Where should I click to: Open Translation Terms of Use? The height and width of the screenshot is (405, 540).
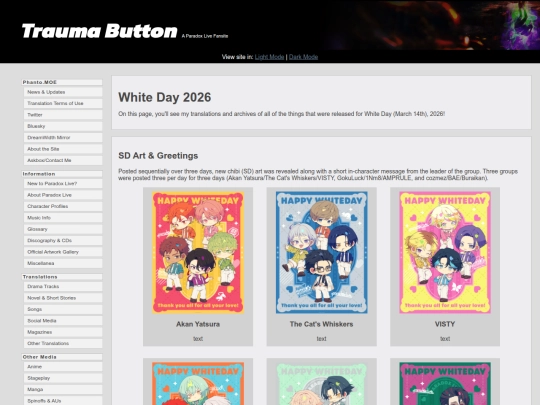tap(63, 103)
